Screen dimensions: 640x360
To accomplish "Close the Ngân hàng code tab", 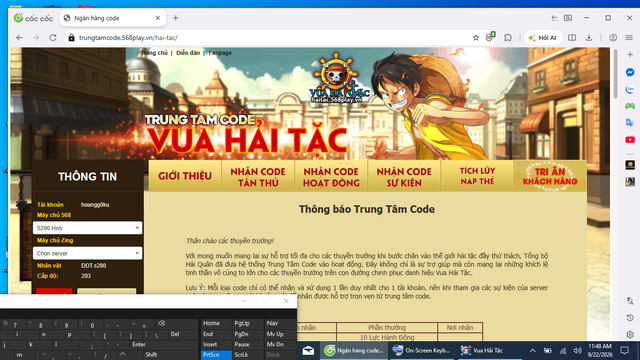I will pyautogui.click(x=158, y=18).
